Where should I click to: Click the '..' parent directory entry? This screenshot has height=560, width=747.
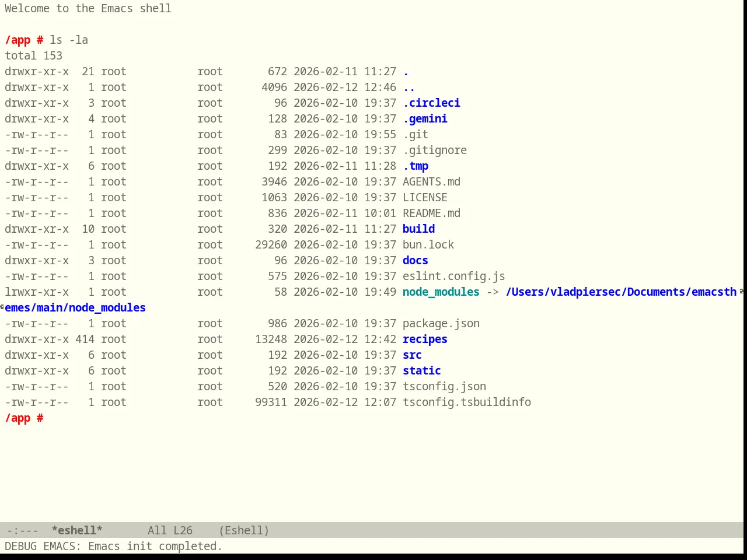(x=409, y=87)
